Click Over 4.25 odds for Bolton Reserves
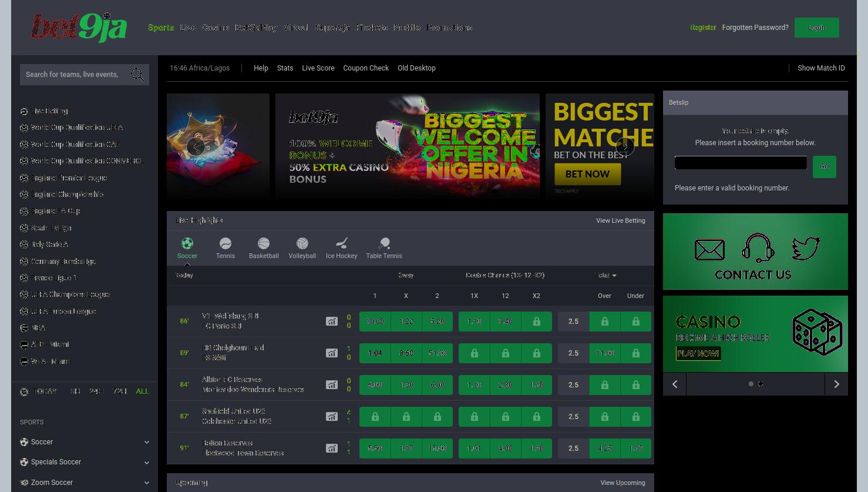Screen dimensions: 868x492 604,449
